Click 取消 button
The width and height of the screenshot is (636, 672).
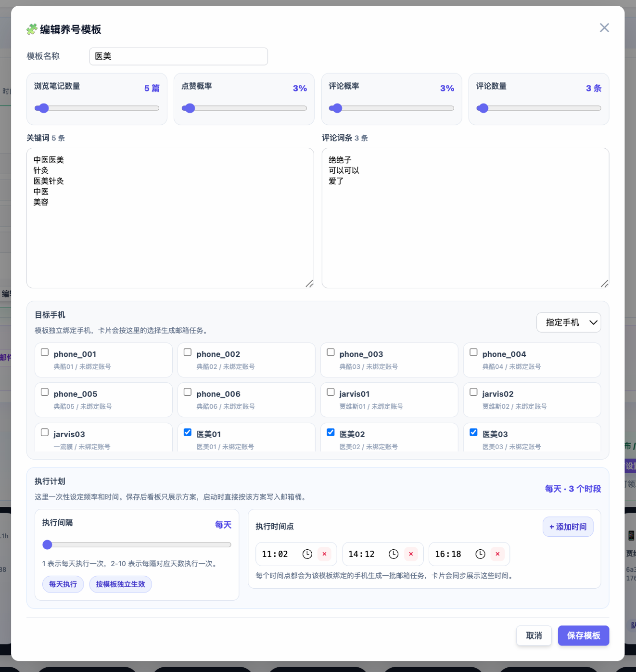[534, 635]
